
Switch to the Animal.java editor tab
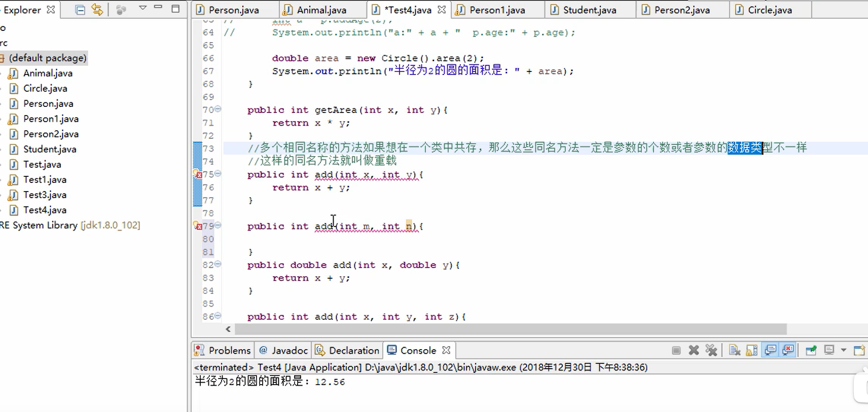tap(322, 10)
